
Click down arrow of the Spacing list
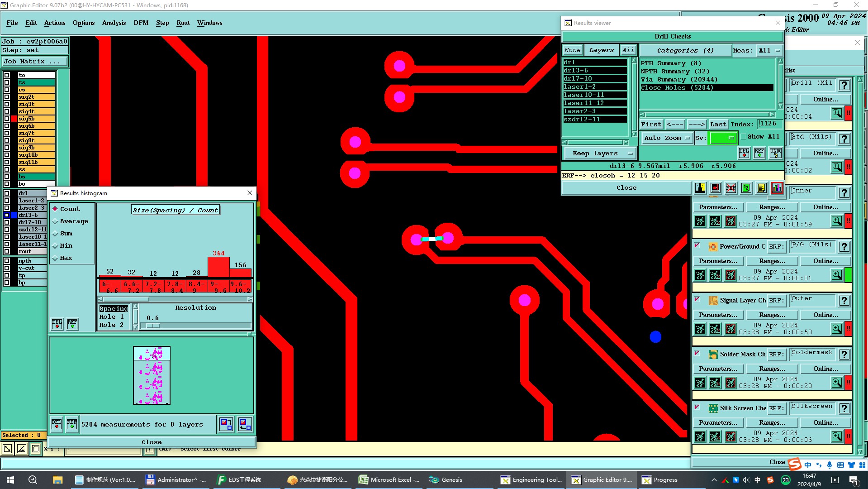(x=135, y=326)
